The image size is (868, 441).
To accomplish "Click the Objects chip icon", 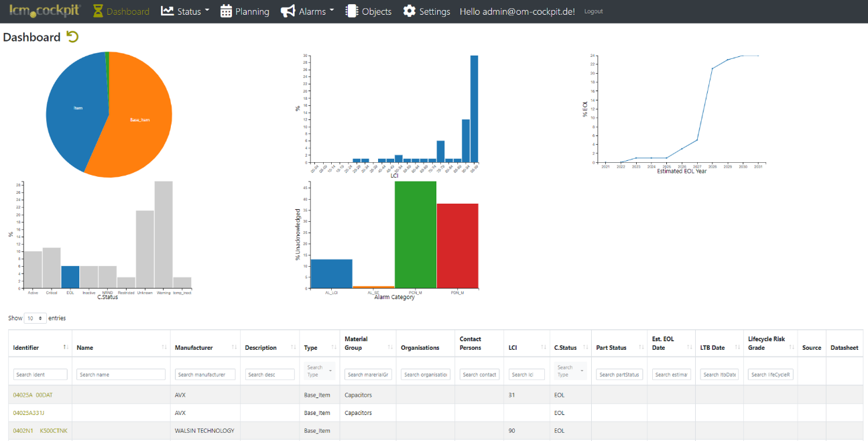I will pyautogui.click(x=351, y=11).
